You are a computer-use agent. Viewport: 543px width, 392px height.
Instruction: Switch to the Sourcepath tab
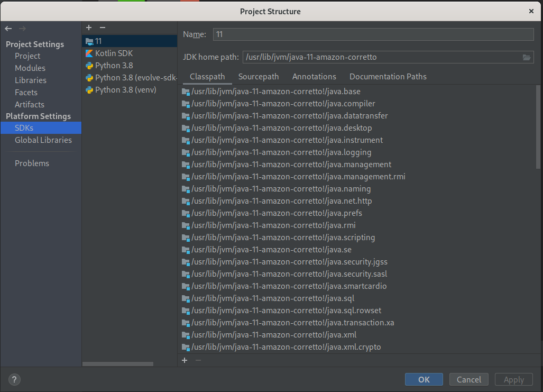click(259, 77)
